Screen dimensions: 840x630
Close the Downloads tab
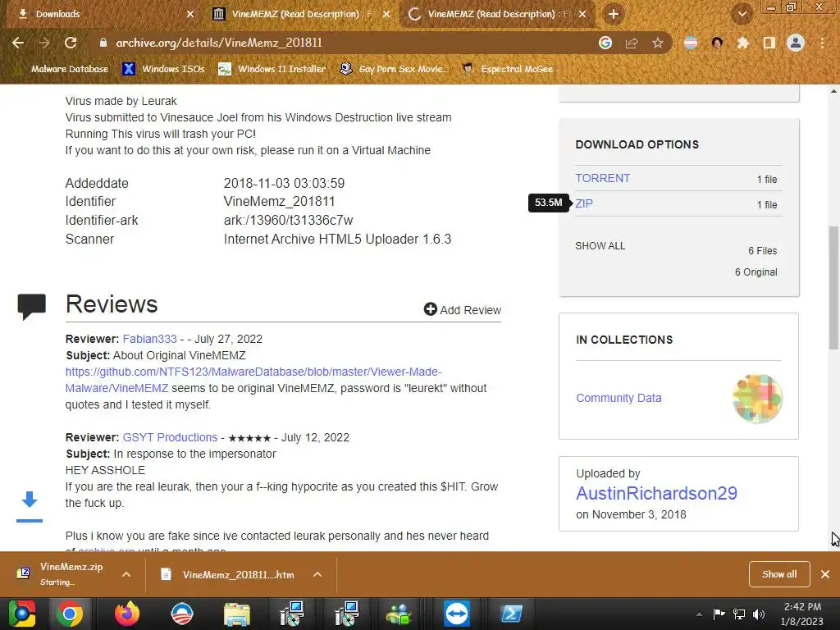pyautogui.click(x=190, y=15)
